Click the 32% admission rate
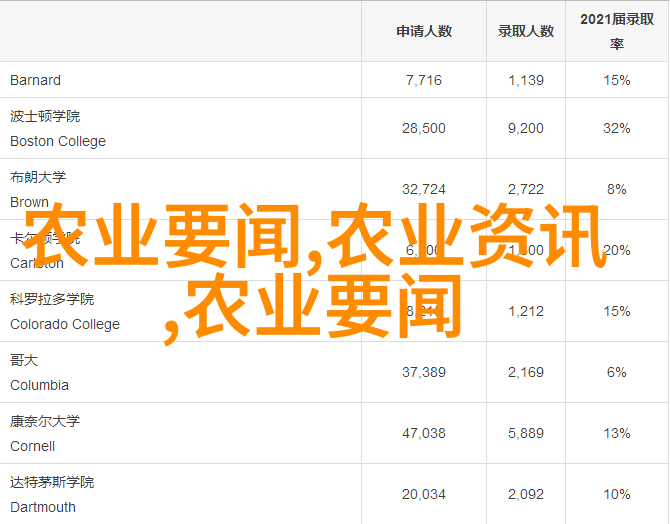This screenshot has width=670, height=524. [x=617, y=128]
